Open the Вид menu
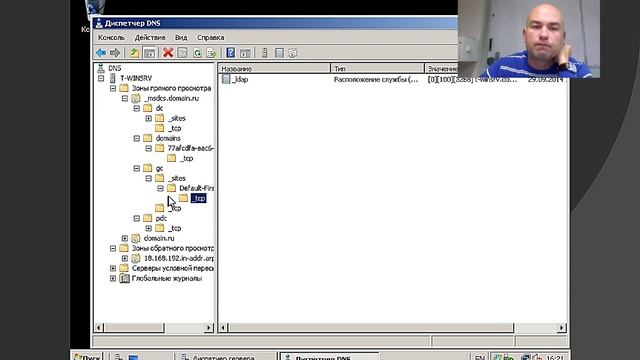This screenshot has height=360, width=640. [x=181, y=38]
